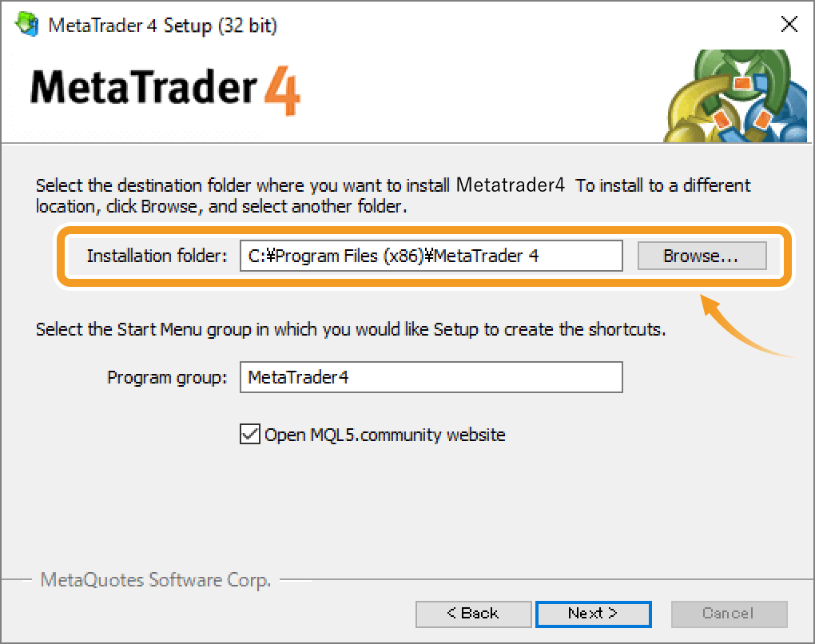Viewport: 815px width, 644px height.
Task: Return with the < Back button
Action: click(x=473, y=614)
